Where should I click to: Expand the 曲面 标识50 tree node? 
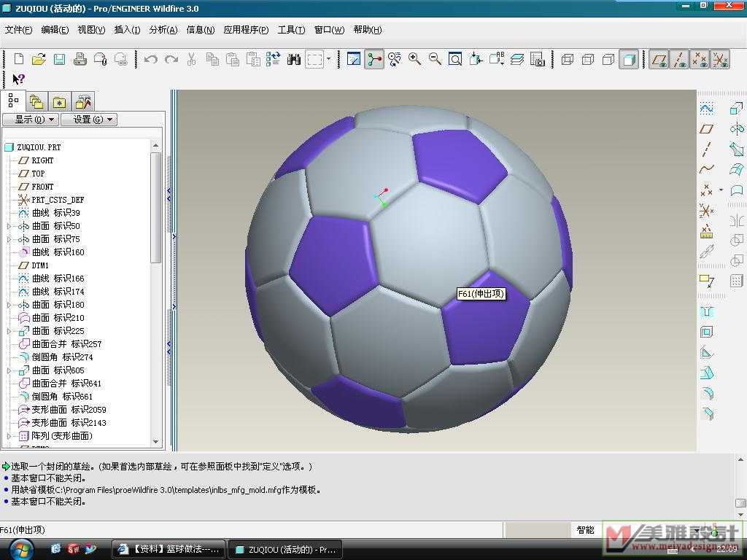9,226
